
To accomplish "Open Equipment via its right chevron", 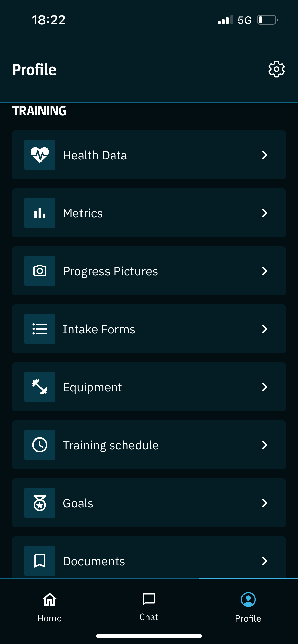I will point(264,387).
